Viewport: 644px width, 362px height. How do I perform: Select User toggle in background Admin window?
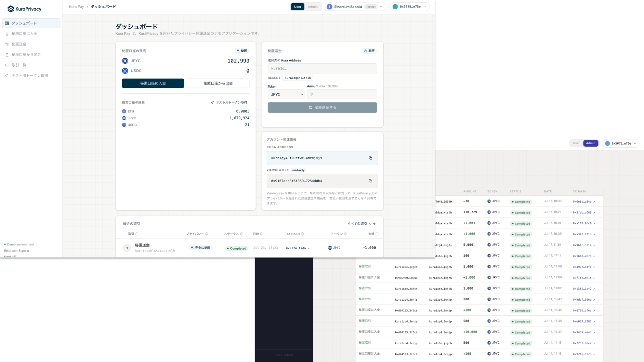[576, 143]
